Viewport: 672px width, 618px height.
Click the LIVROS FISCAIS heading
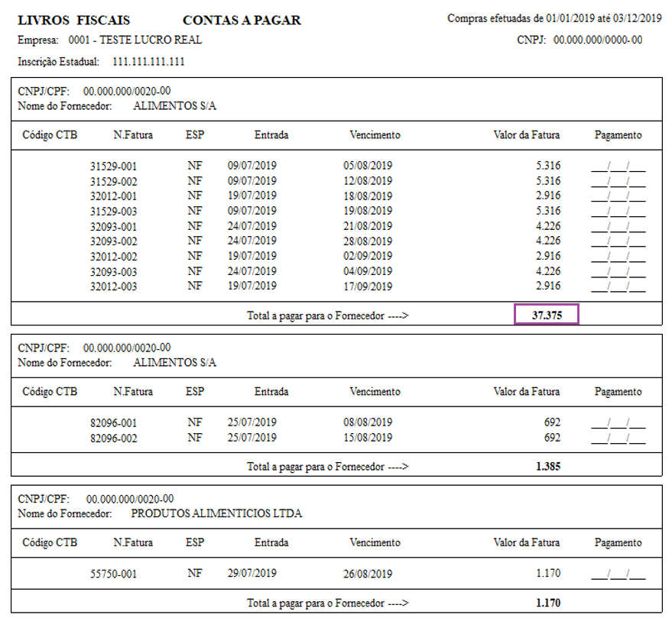(x=73, y=21)
